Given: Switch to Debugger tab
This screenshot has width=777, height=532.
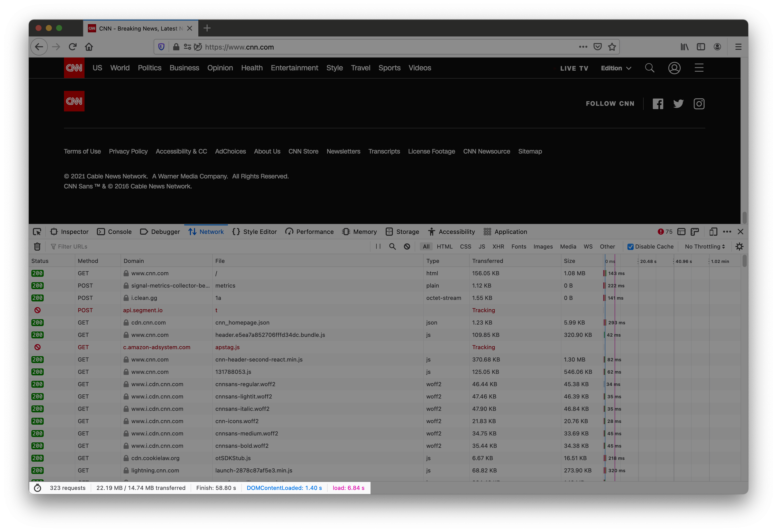Looking at the screenshot, I should pos(160,232).
